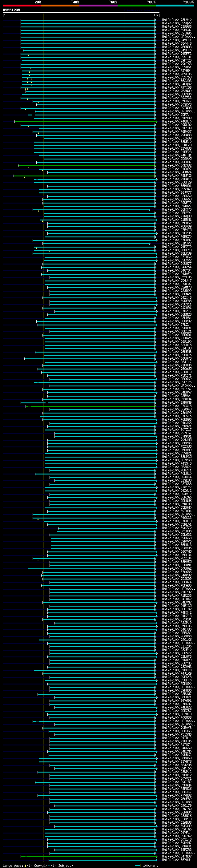
Task: Select the UniRef100_Q03148 label
Action: (x=177, y=840)
